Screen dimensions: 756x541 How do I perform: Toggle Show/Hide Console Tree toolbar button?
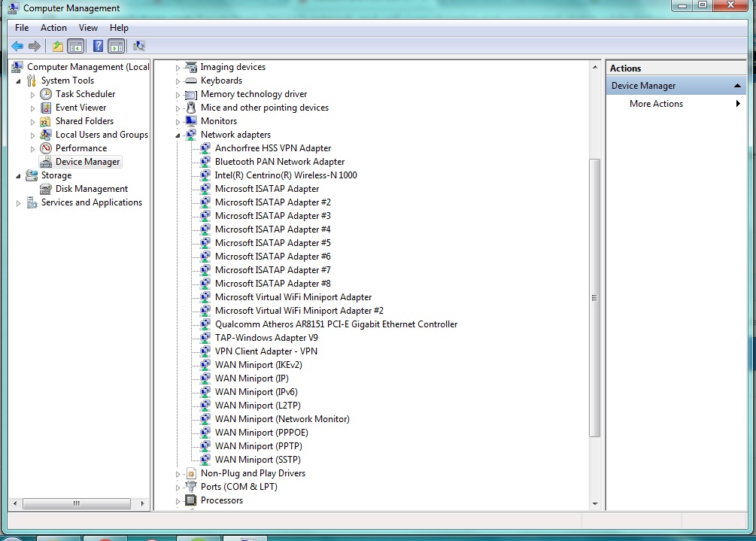[x=76, y=47]
